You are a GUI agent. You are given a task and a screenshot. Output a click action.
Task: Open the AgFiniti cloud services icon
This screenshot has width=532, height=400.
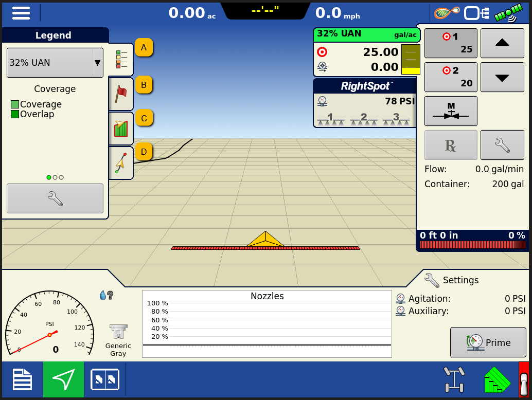tap(446, 13)
